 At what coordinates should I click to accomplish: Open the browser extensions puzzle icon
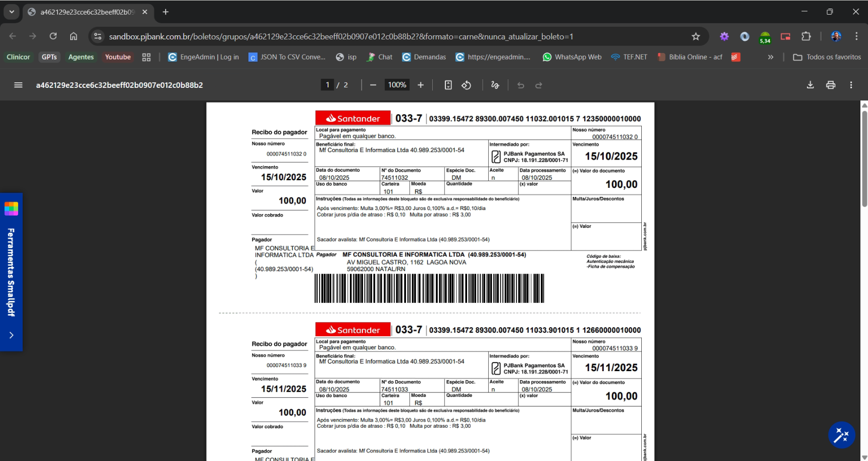[806, 36]
